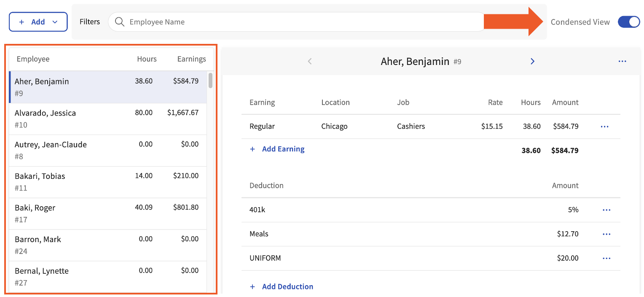Screen dimensions: 644x297
Task: Click the Add Deduction link
Action: tap(287, 286)
